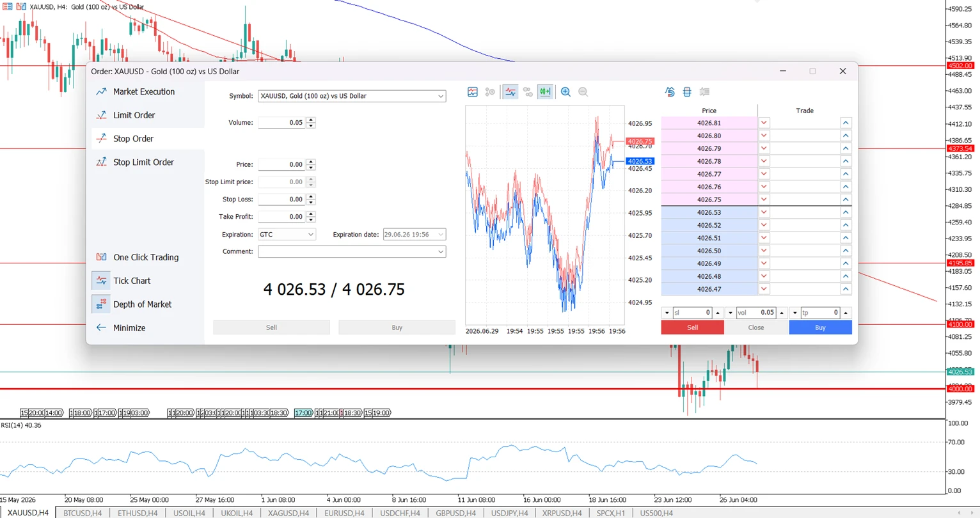Decrease Take Profit with down arrow
This screenshot has width=980, height=518.
311,220
